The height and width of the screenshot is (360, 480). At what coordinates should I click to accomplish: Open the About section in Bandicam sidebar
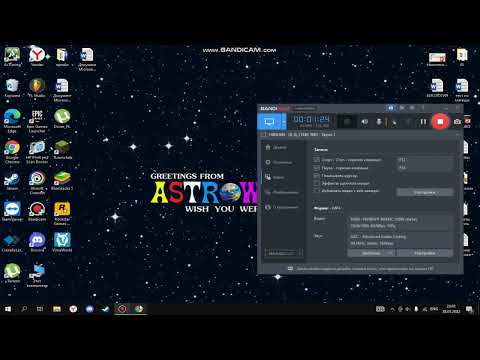click(282, 207)
